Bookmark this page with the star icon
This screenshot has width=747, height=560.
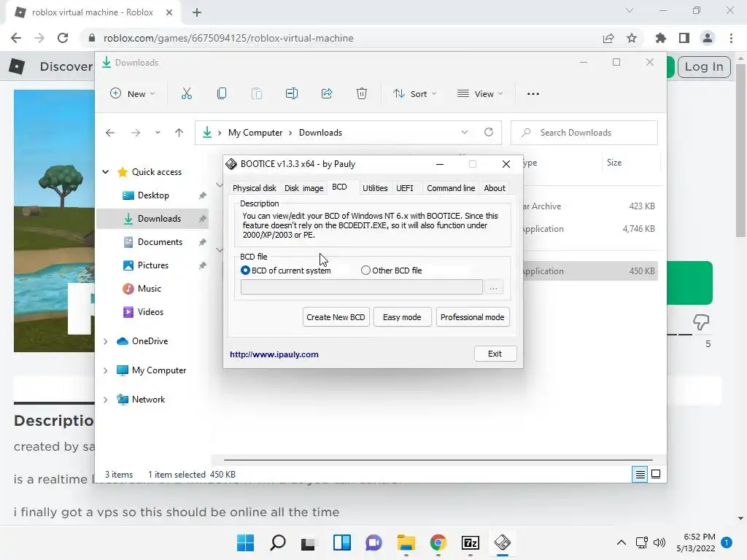click(632, 38)
